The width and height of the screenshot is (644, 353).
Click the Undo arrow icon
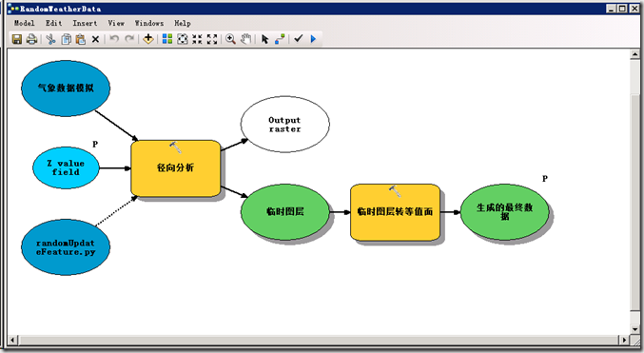coord(114,39)
